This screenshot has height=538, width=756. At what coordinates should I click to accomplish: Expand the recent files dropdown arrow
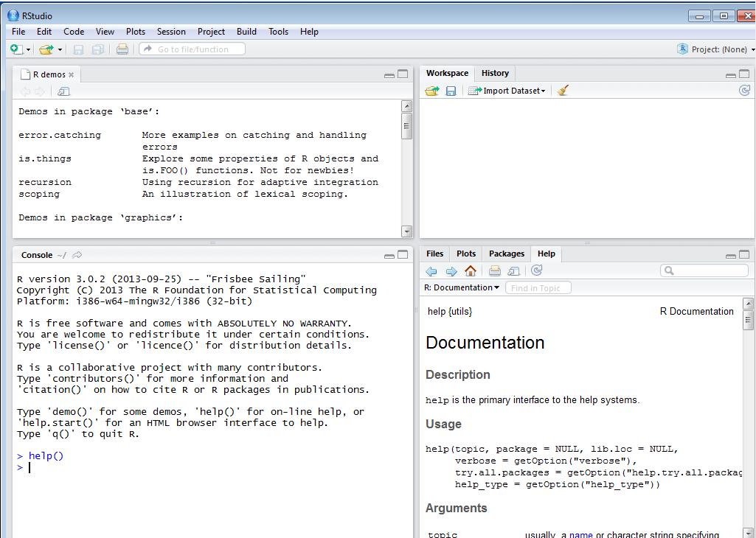60,49
